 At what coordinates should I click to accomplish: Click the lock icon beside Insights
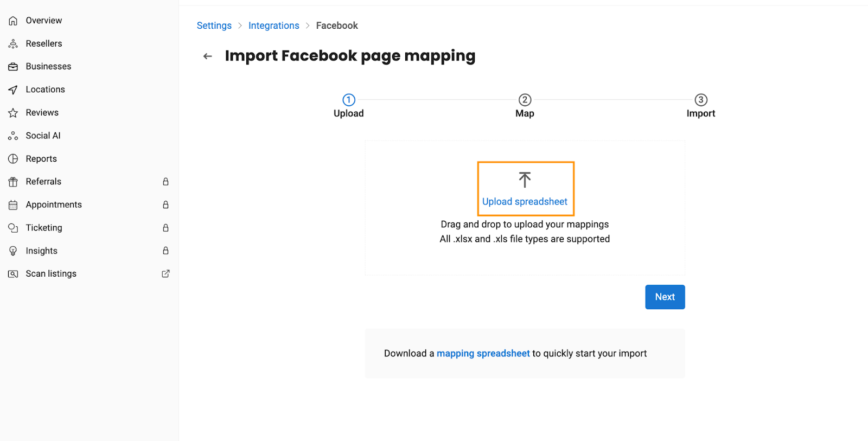point(166,251)
